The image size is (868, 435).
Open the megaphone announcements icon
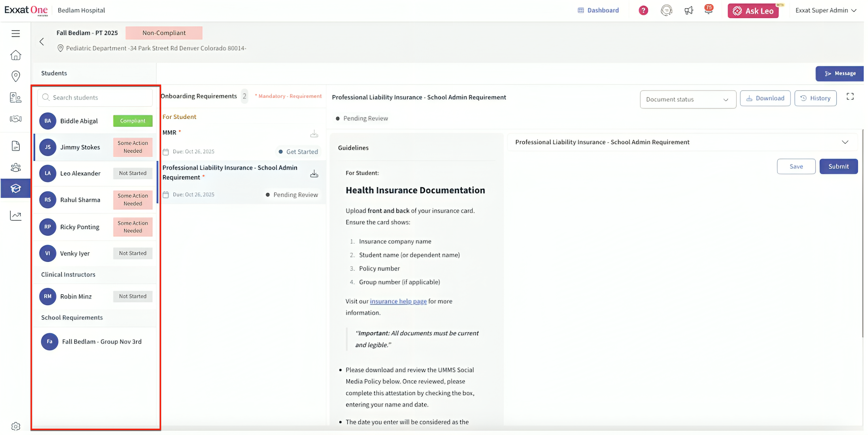(688, 10)
